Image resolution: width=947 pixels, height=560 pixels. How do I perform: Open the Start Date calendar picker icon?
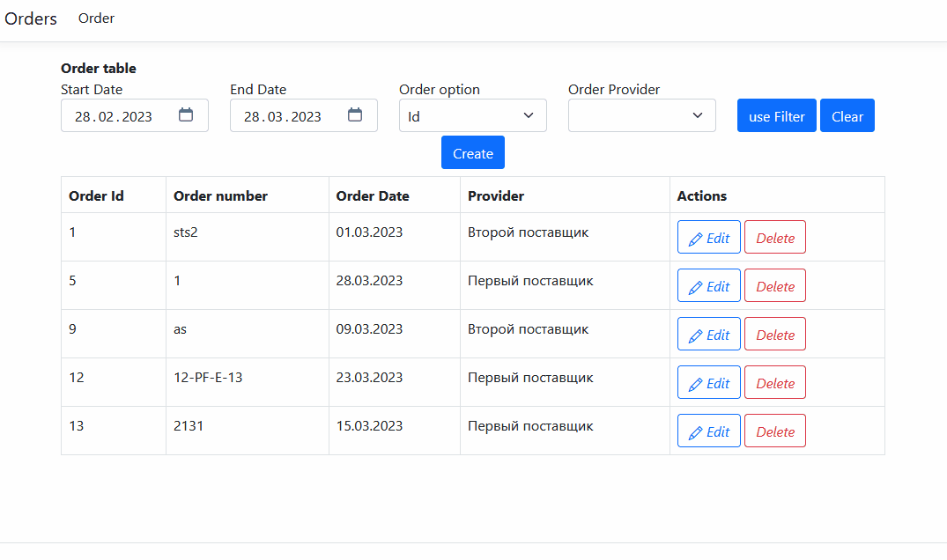click(x=186, y=114)
